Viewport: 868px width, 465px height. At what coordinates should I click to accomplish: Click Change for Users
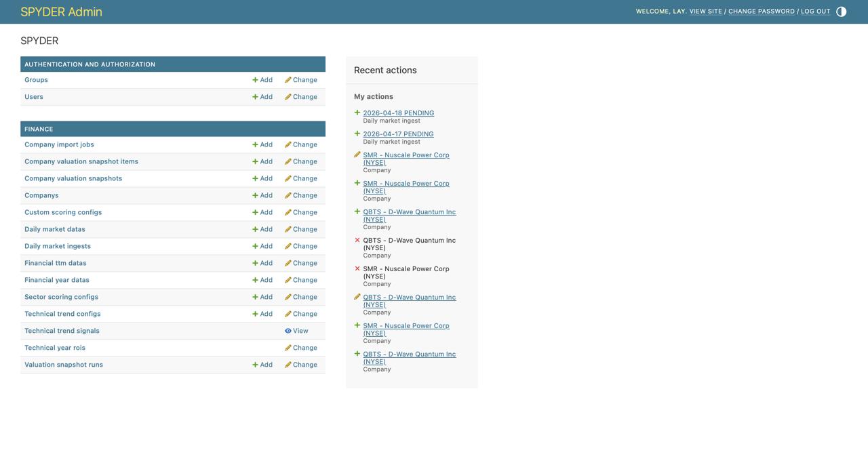point(301,97)
